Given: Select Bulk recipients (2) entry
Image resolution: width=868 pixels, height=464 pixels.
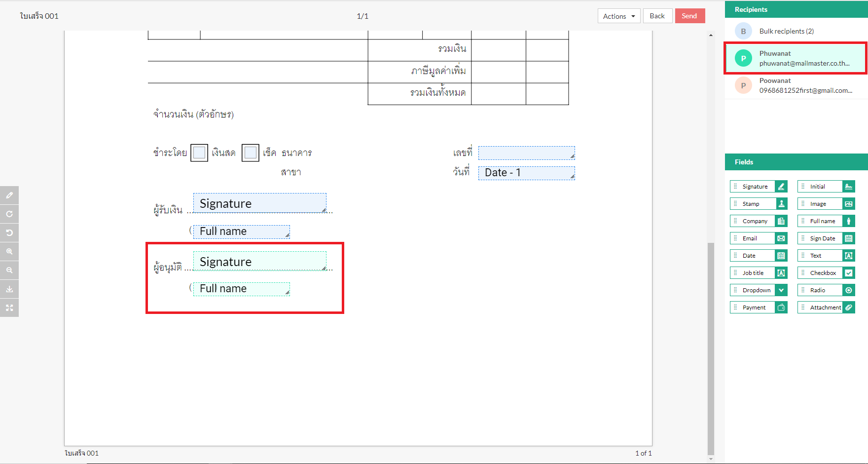Looking at the screenshot, I should (x=796, y=31).
